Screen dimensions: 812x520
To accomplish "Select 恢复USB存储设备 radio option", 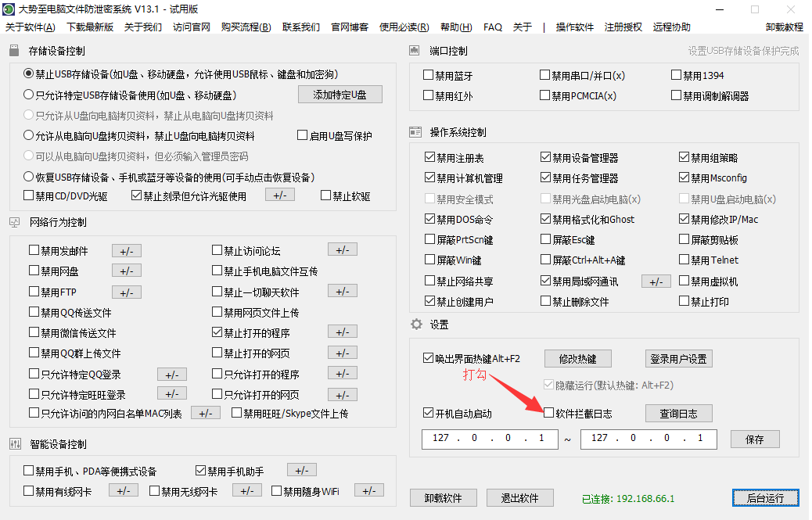I will [x=29, y=176].
